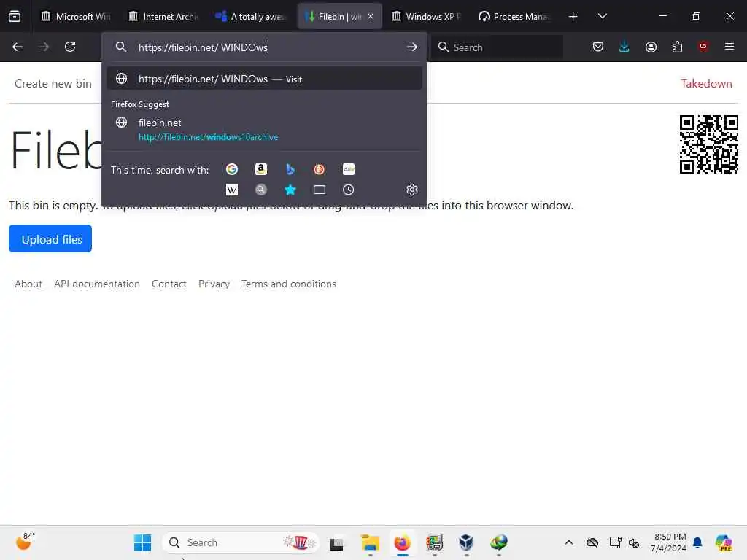Search with Google engine icon
This screenshot has width=747, height=560.
(232, 169)
